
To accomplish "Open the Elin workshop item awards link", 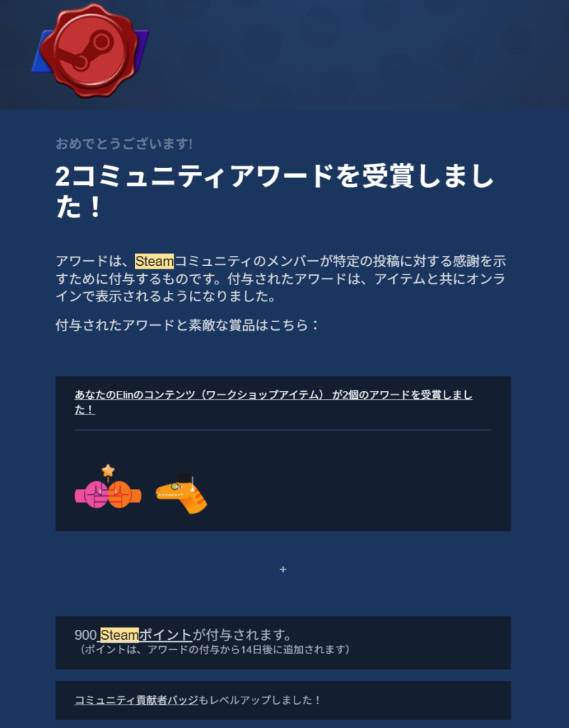I will pyautogui.click(x=274, y=402).
